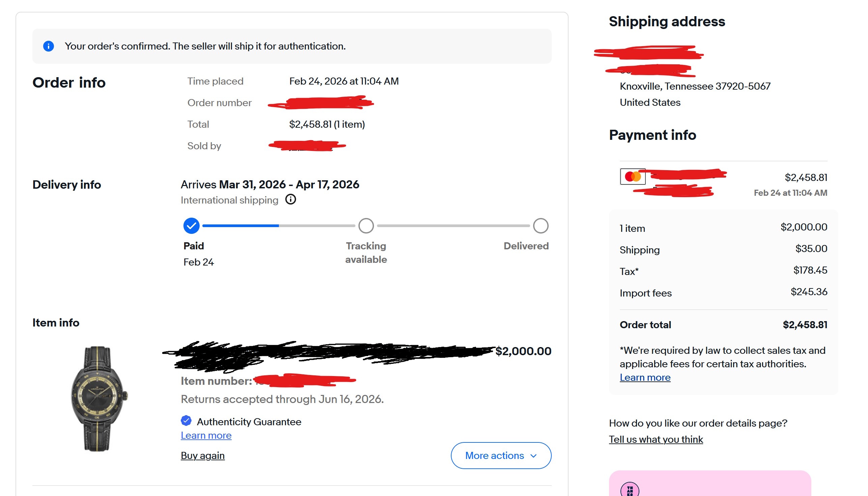This screenshot has width=868, height=496.
Task: Click the Delivered step circle
Action: pos(540,225)
